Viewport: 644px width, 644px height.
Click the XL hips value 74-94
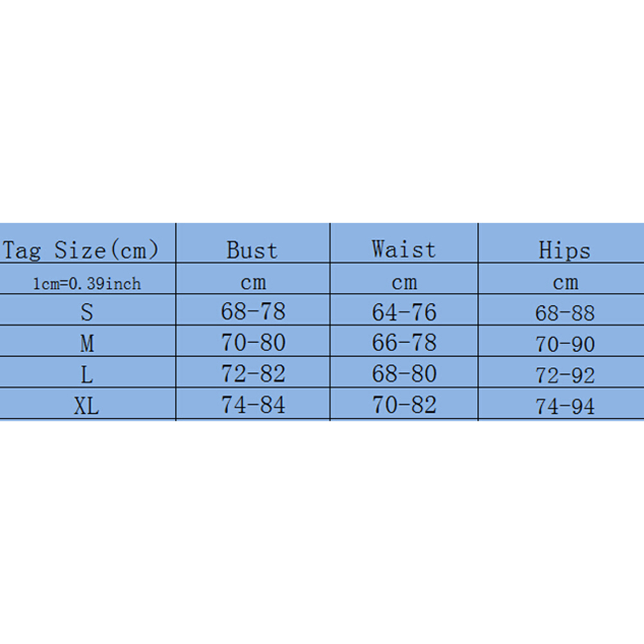click(x=565, y=406)
